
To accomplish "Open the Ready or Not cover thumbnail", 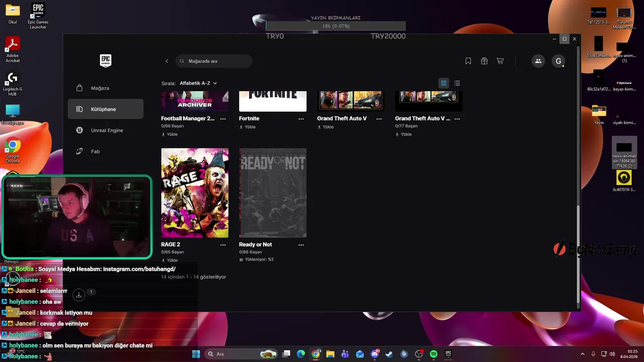I will coord(273,193).
